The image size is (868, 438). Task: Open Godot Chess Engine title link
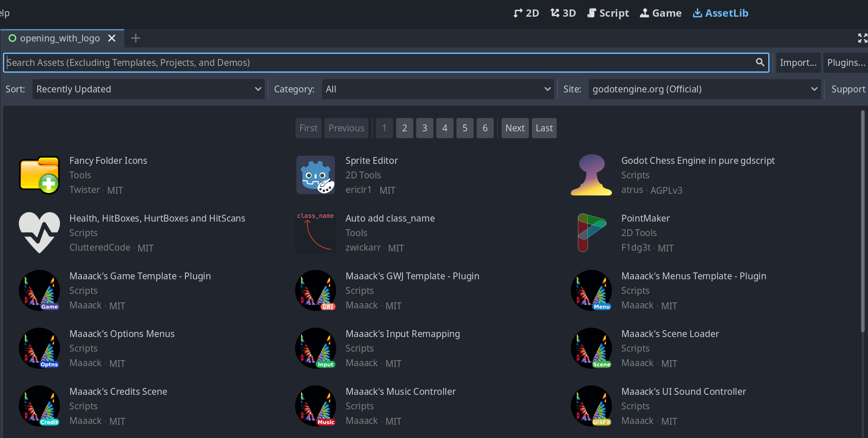[698, 161]
